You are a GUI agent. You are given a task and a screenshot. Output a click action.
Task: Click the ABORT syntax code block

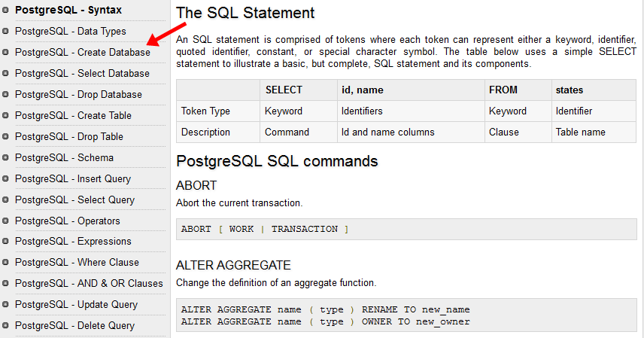[406, 229]
